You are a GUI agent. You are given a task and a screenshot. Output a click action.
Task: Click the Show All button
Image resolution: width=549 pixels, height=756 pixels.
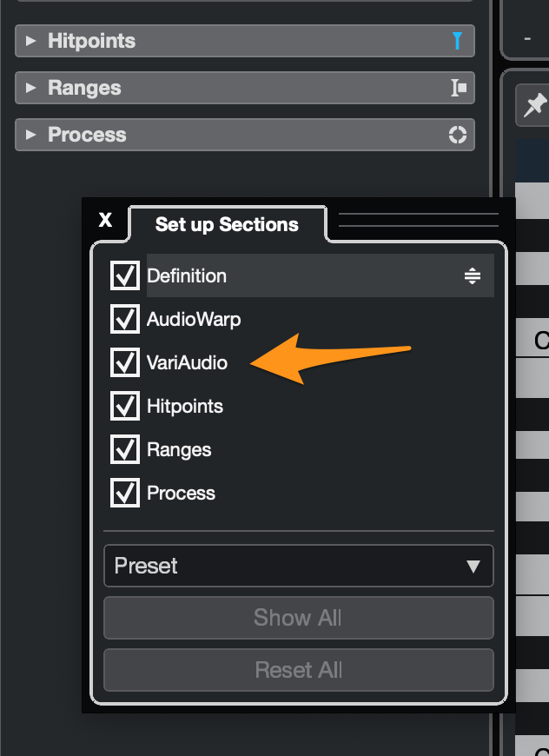[298, 618]
